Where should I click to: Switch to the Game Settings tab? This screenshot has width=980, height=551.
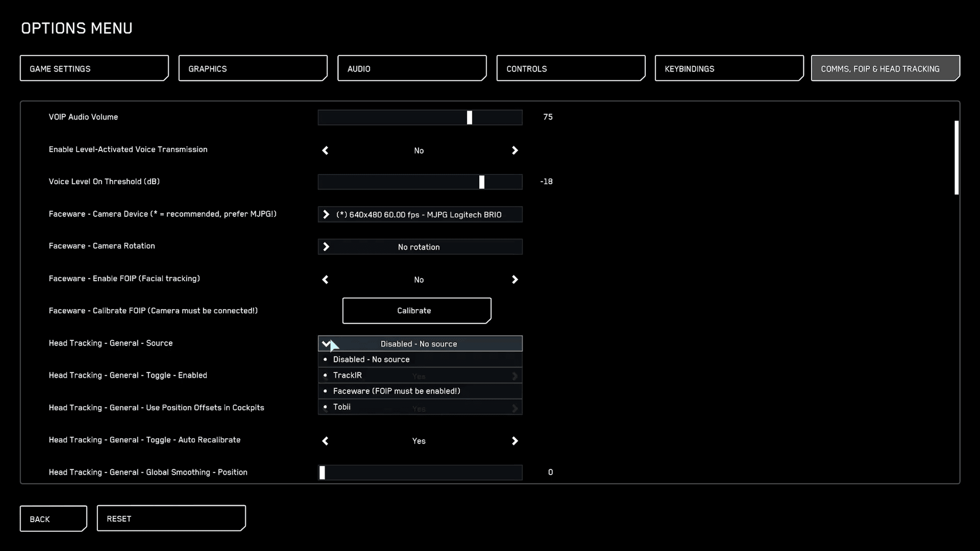pyautogui.click(x=94, y=68)
